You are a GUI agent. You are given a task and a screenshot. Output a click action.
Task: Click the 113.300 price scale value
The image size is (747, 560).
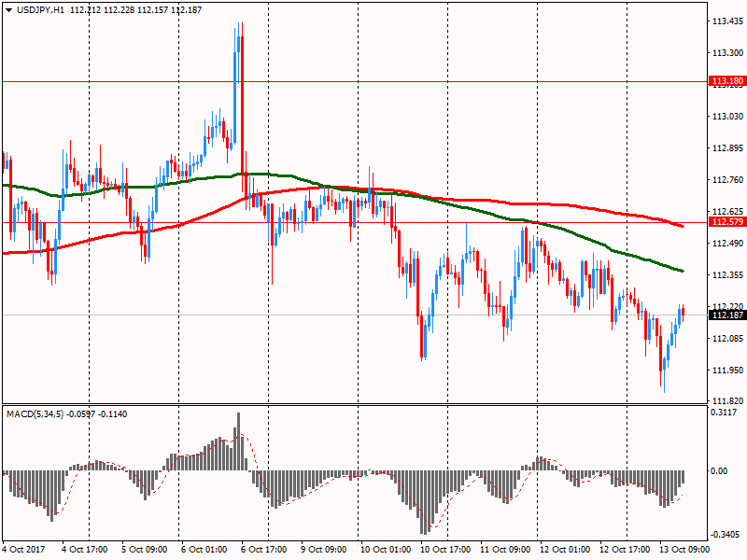pyautogui.click(x=727, y=53)
